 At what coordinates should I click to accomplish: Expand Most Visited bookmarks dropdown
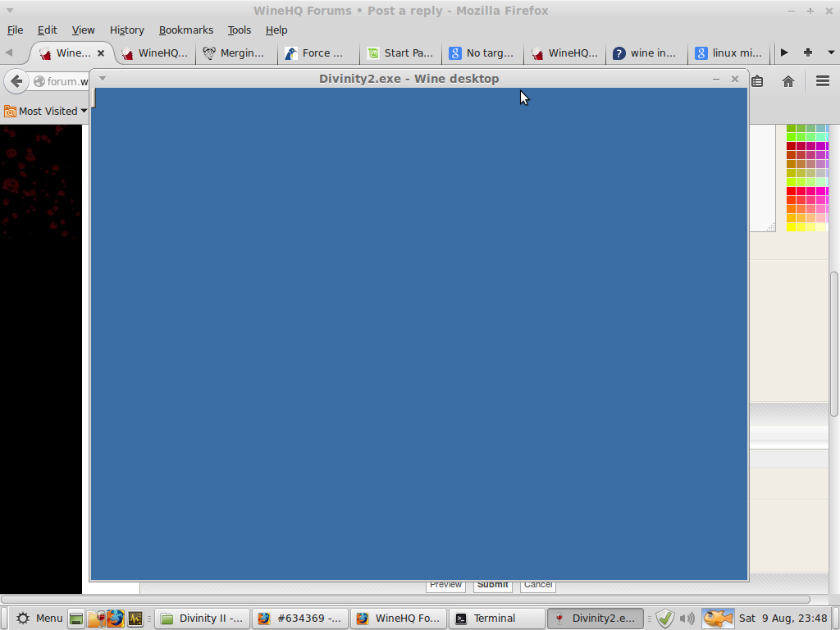coord(46,111)
